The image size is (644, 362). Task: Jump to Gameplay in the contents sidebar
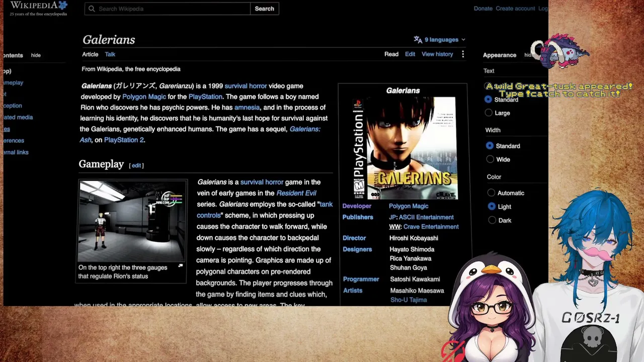click(x=13, y=82)
